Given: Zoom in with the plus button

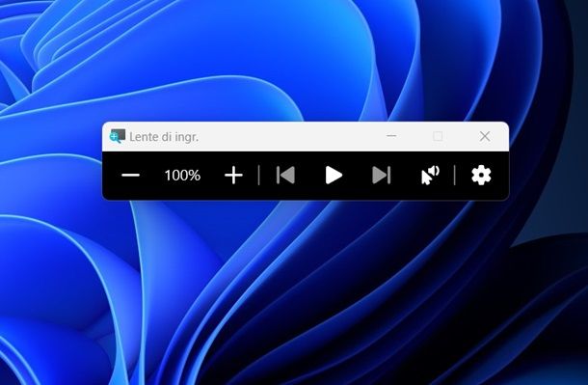Looking at the screenshot, I should pos(233,176).
